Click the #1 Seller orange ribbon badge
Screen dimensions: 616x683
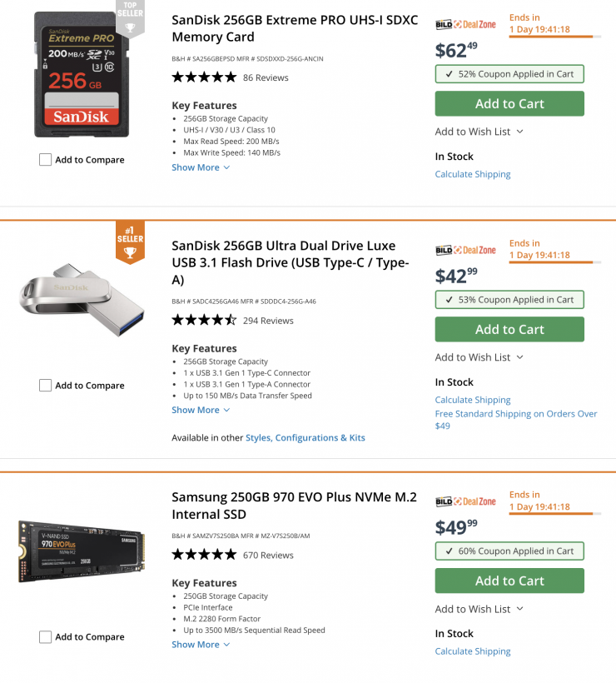(130, 242)
